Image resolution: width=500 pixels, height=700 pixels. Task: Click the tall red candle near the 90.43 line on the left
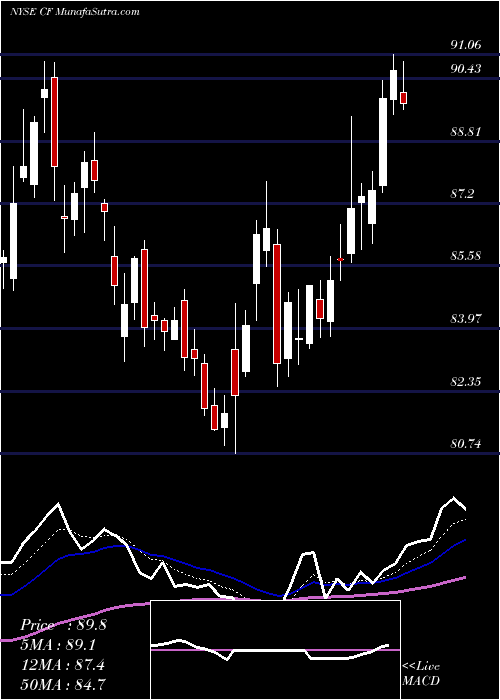pyautogui.click(x=54, y=122)
